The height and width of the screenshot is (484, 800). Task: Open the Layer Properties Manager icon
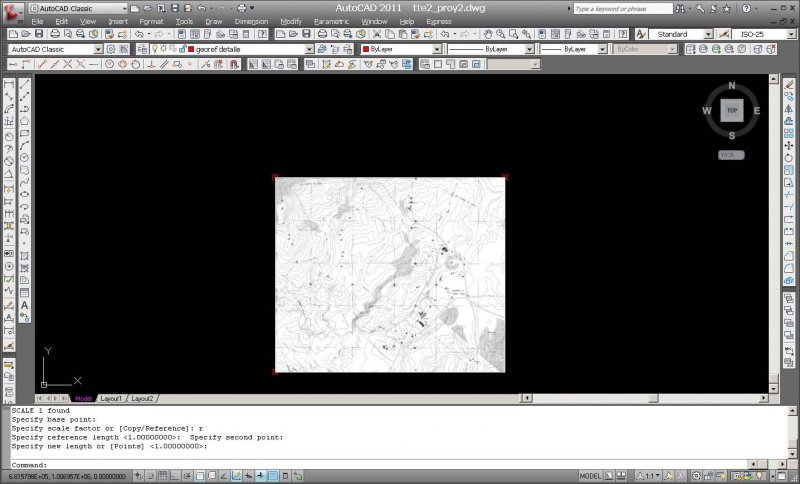coord(141,49)
